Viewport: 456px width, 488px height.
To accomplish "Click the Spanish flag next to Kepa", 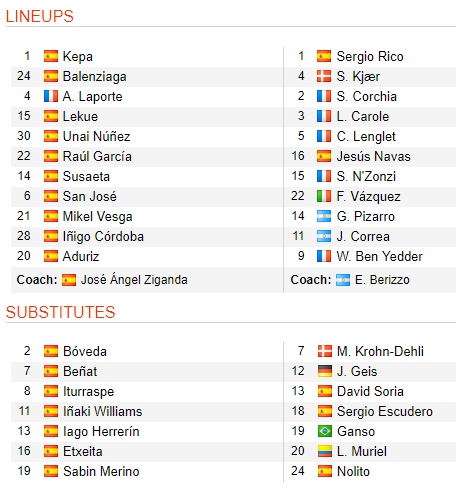I will 51,56.
